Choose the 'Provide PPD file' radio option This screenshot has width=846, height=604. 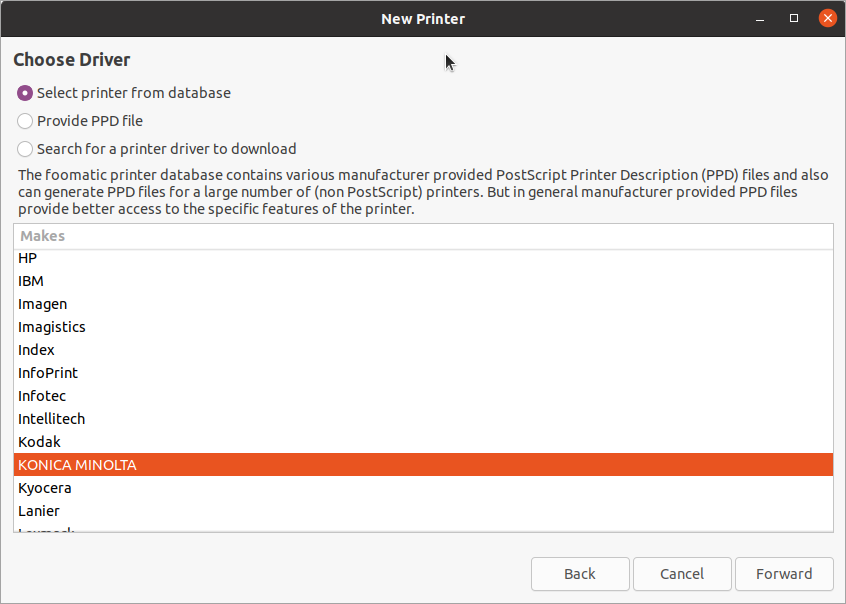click(x=25, y=121)
